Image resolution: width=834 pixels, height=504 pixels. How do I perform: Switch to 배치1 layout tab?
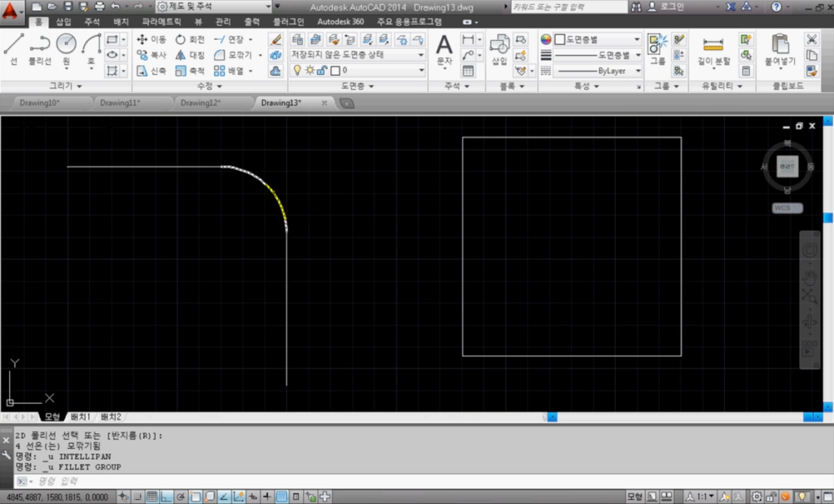tap(81, 417)
